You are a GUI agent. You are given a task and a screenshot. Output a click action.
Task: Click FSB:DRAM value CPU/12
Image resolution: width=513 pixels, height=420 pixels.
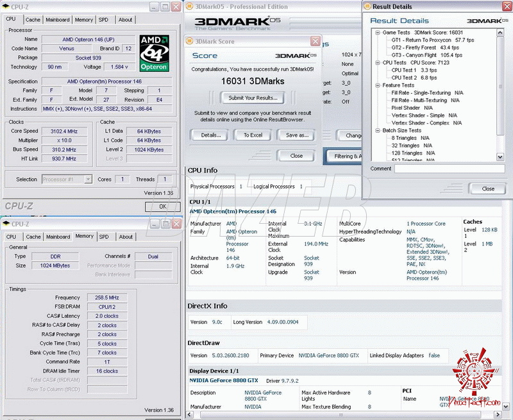click(107, 307)
